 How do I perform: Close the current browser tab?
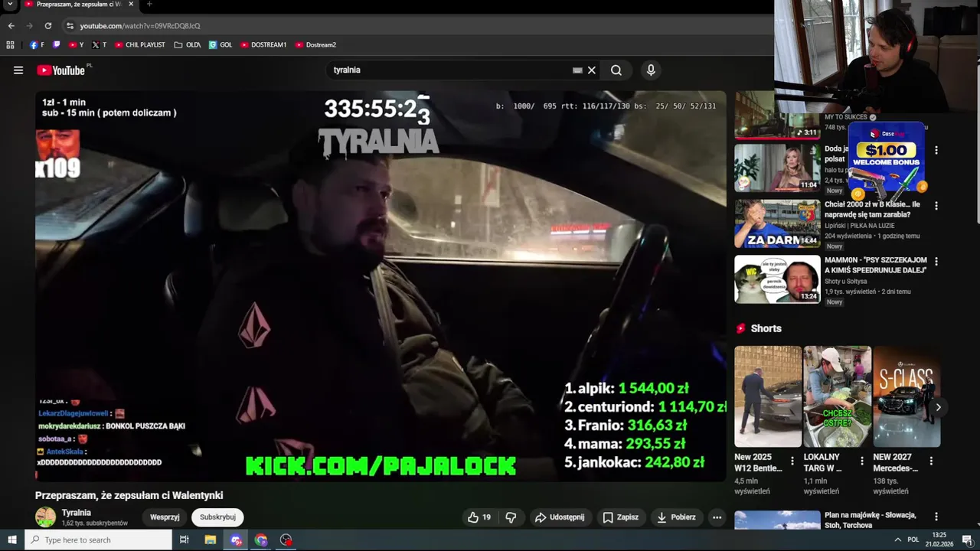tap(131, 4)
